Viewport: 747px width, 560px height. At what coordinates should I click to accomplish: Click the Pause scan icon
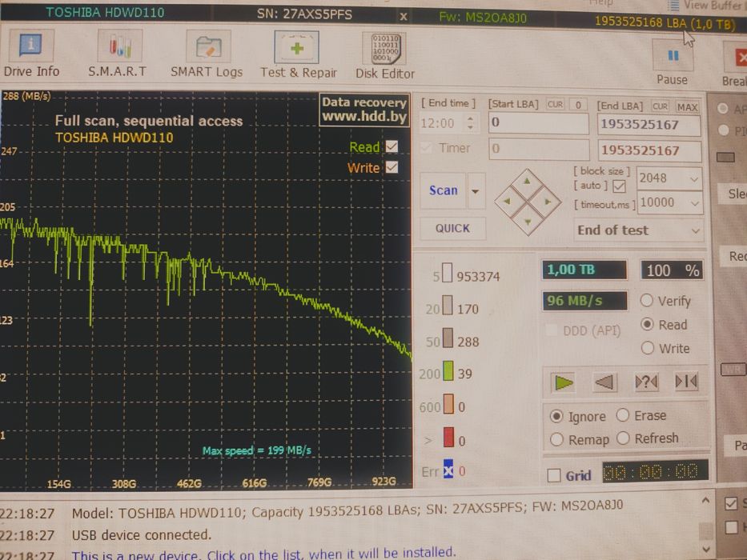point(673,56)
